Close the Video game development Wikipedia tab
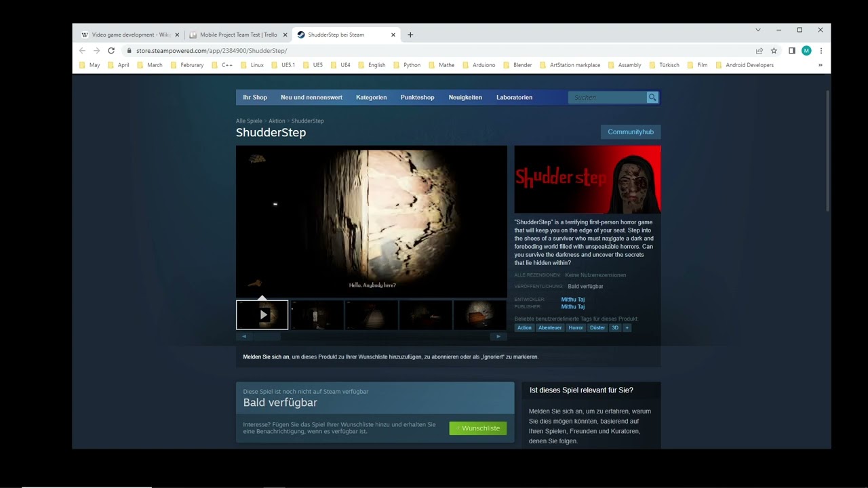 click(177, 35)
